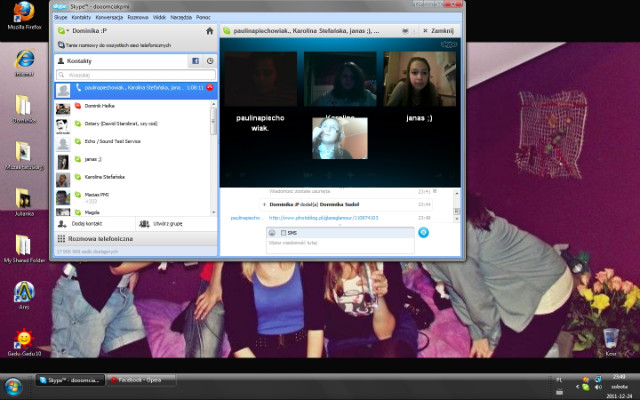Select contact Dominik Hałka
640x400 pixels.
132,108
